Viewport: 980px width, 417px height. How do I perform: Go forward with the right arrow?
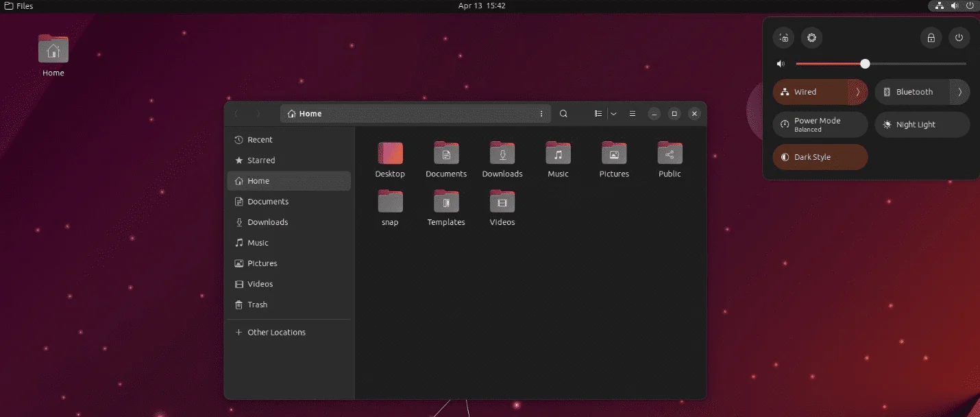(x=258, y=114)
